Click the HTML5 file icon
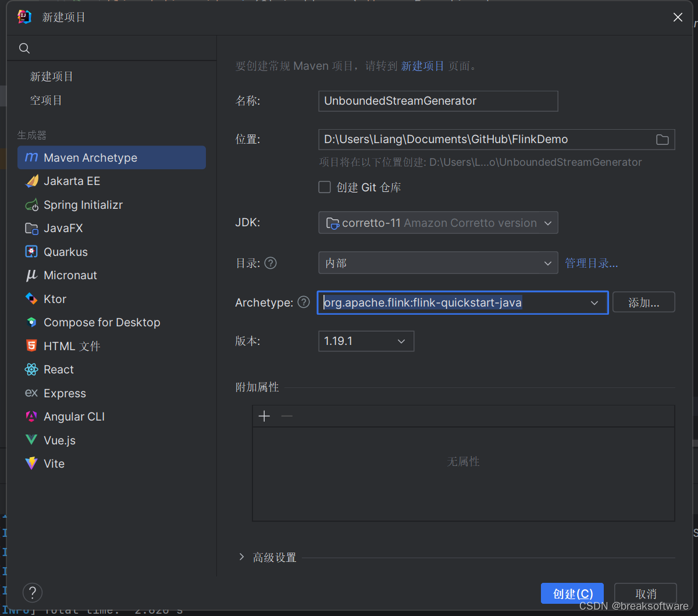This screenshot has height=616, width=698. click(x=31, y=346)
